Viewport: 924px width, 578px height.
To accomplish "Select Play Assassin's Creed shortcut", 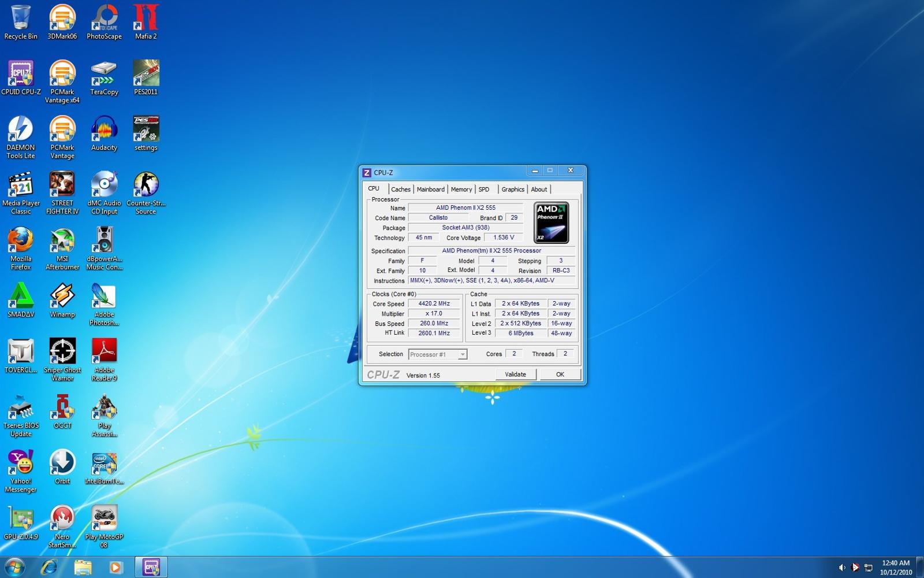I will pos(104,416).
